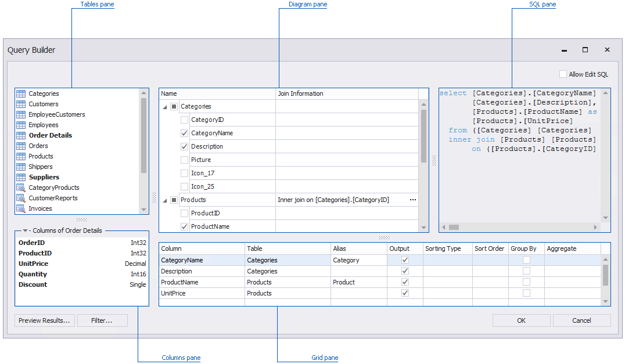Click the Products table icon

21,156
